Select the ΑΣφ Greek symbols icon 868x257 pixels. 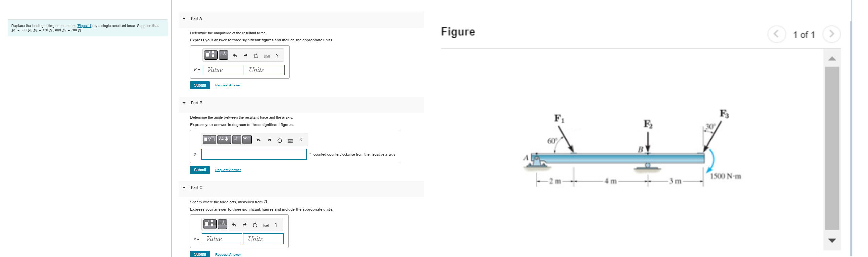[224, 139]
